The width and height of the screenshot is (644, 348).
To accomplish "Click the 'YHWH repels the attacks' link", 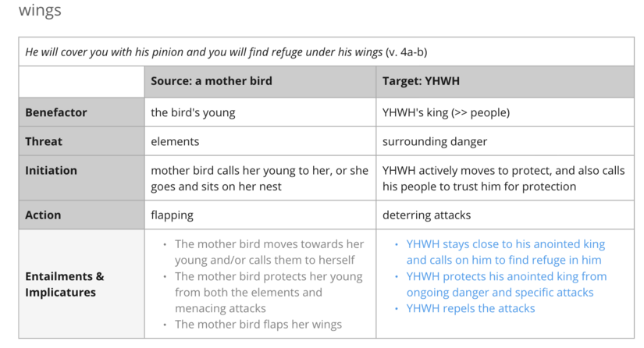I will [x=471, y=308].
